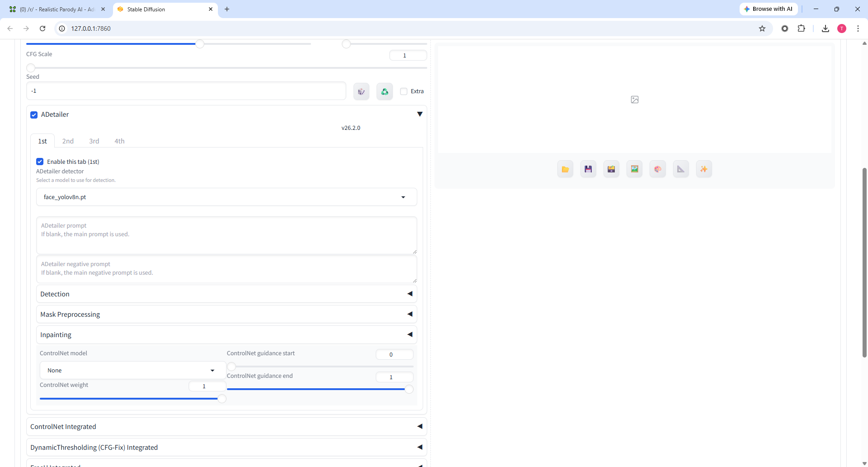
Task: Switch to the 4th ADetailer tab
Action: [119, 141]
